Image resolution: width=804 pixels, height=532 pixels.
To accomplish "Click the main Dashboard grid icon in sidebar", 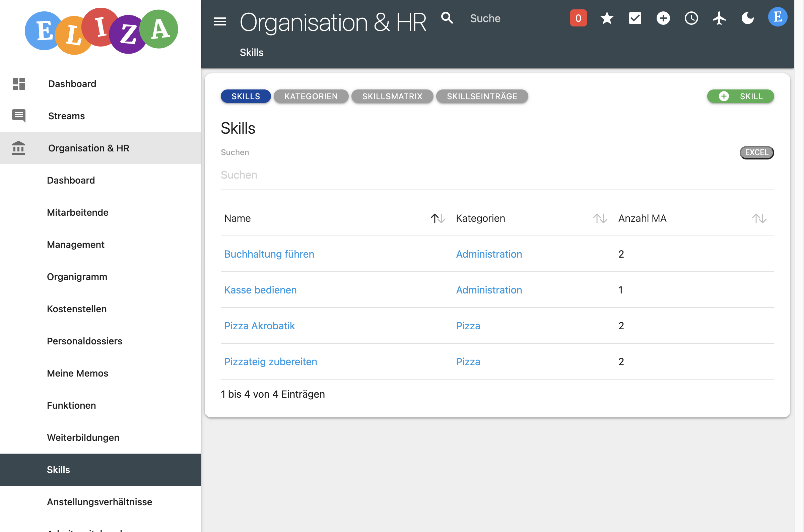I will (19, 84).
